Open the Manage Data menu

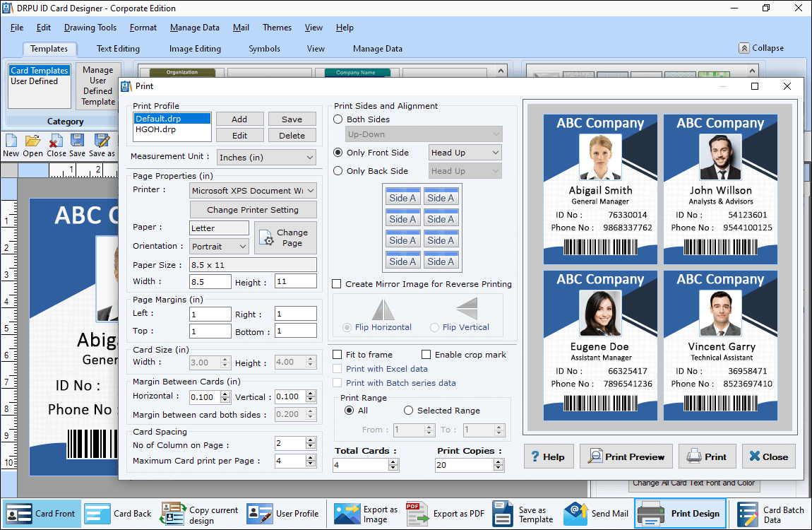point(195,28)
